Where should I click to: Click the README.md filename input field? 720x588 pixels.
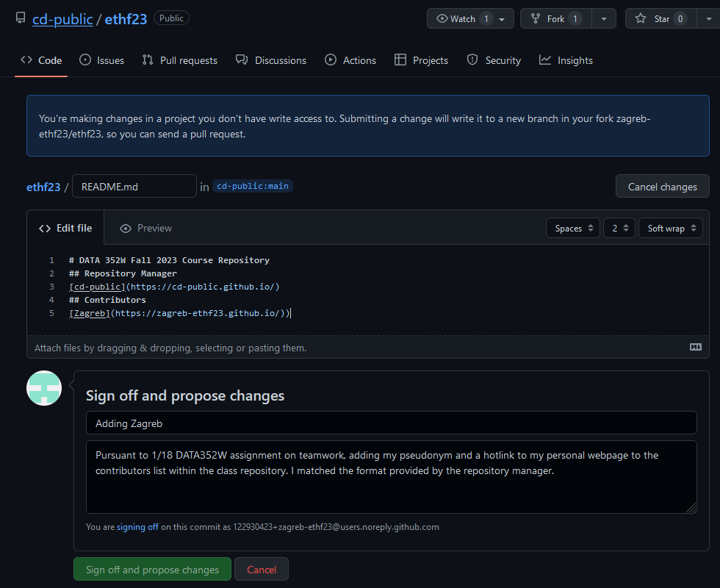coord(134,187)
